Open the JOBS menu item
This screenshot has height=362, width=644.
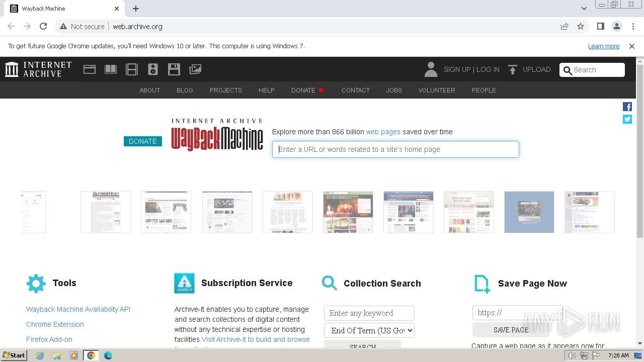pos(394,90)
